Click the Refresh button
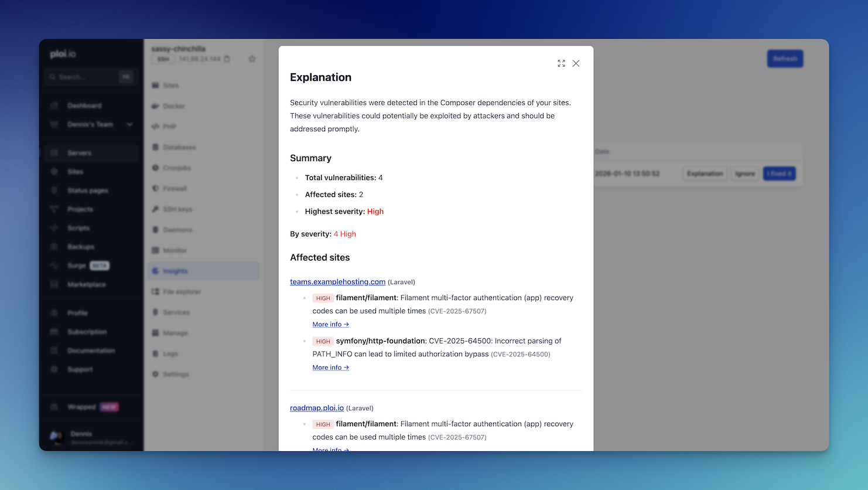868x490 pixels. point(785,59)
